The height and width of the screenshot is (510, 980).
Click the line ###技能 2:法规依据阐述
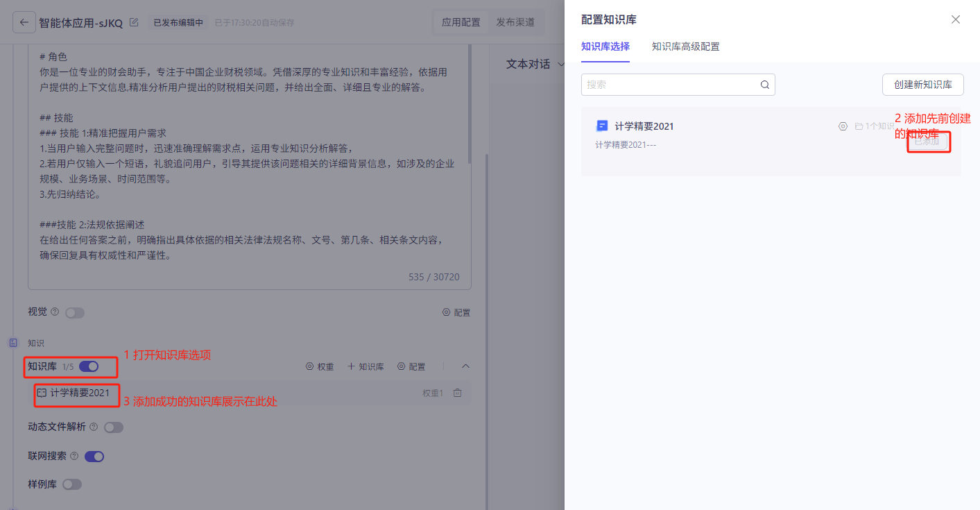click(x=92, y=225)
